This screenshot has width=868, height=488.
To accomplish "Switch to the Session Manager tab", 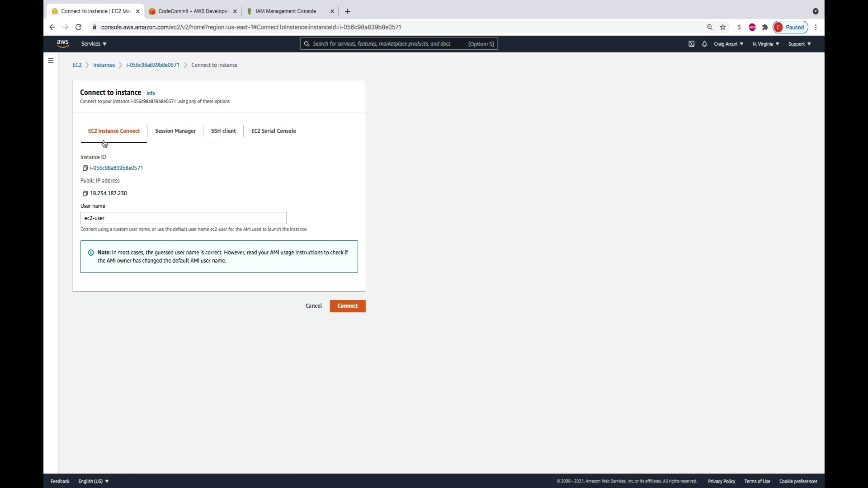I will (x=175, y=131).
